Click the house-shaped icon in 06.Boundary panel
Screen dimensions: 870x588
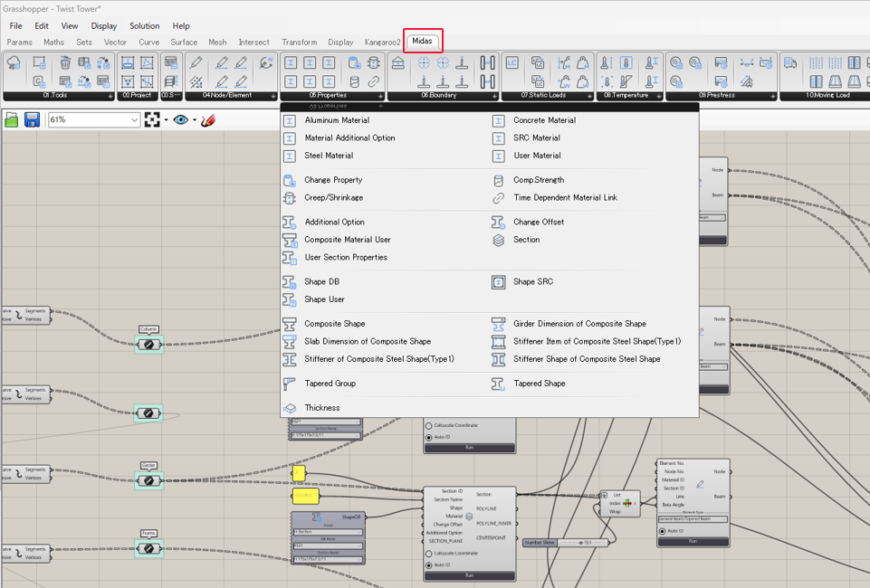[x=397, y=62]
